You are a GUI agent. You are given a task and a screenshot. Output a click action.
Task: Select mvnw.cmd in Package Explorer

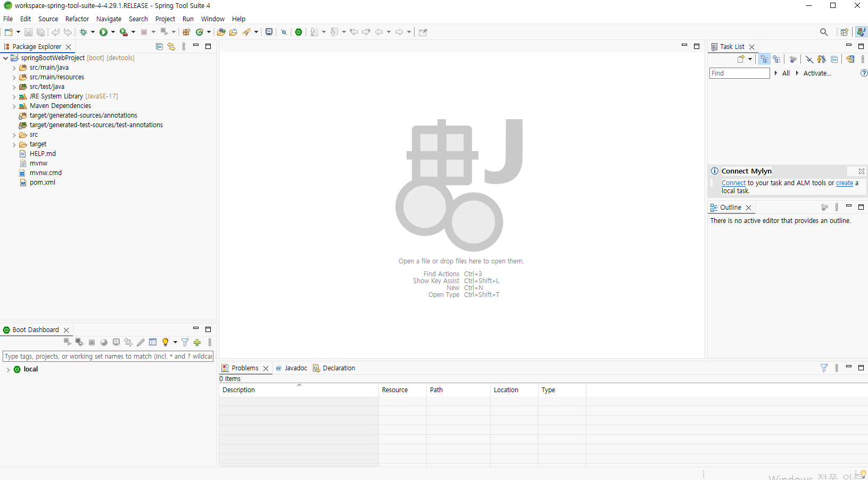pyautogui.click(x=46, y=173)
